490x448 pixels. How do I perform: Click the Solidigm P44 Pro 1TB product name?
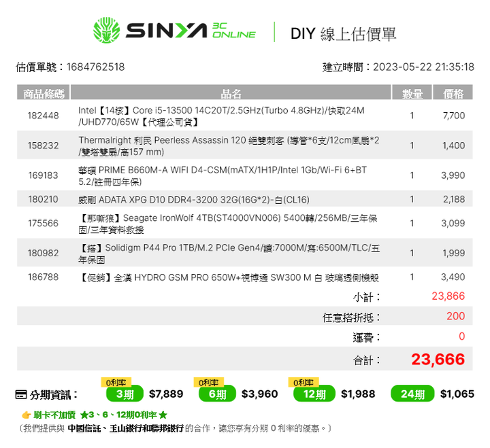tap(229, 254)
